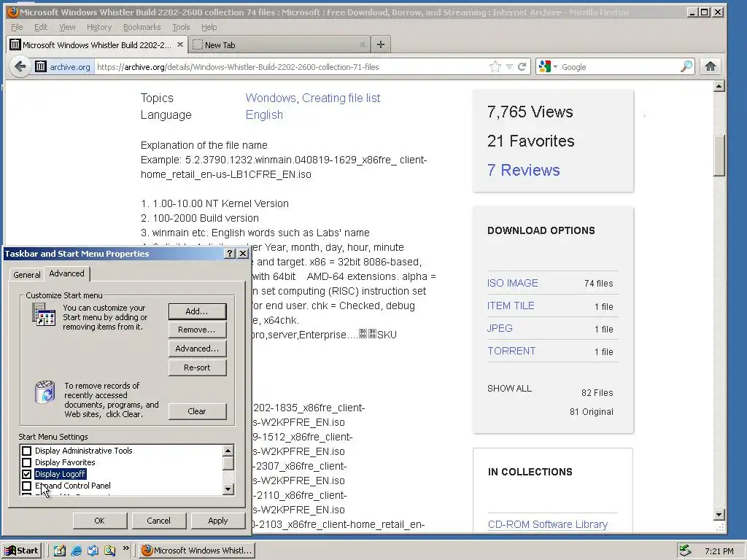Switch to the New Tab browser tab
This screenshot has height=560, width=747.
click(x=279, y=44)
